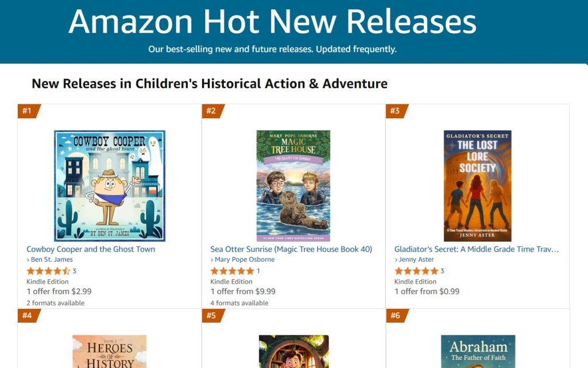Visit author Mary Pope Osborne page
The height and width of the screenshot is (368, 588).
tap(245, 259)
